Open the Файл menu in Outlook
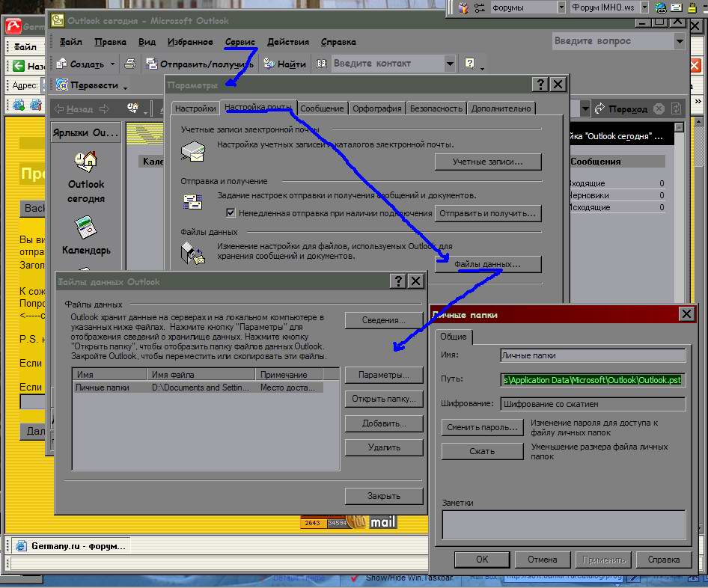This screenshot has height=588, width=708. click(71, 42)
